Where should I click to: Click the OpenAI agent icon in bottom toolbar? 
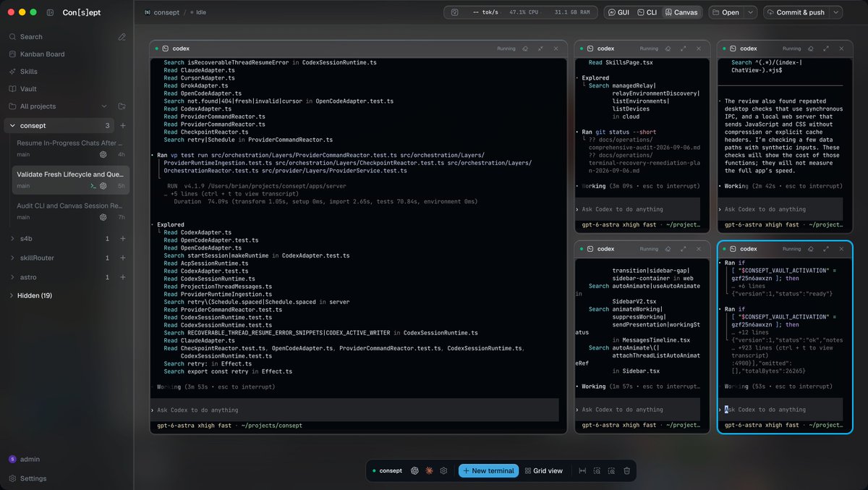pos(415,470)
